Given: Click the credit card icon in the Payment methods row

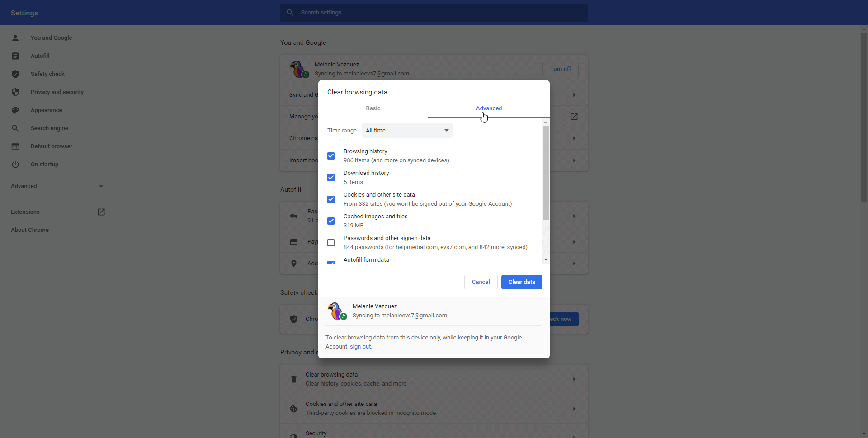Looking at the screenshot, I should tap(294, 242).
